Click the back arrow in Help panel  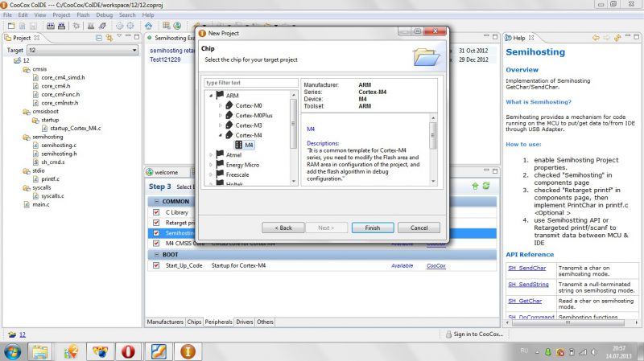tap(597, 38)
